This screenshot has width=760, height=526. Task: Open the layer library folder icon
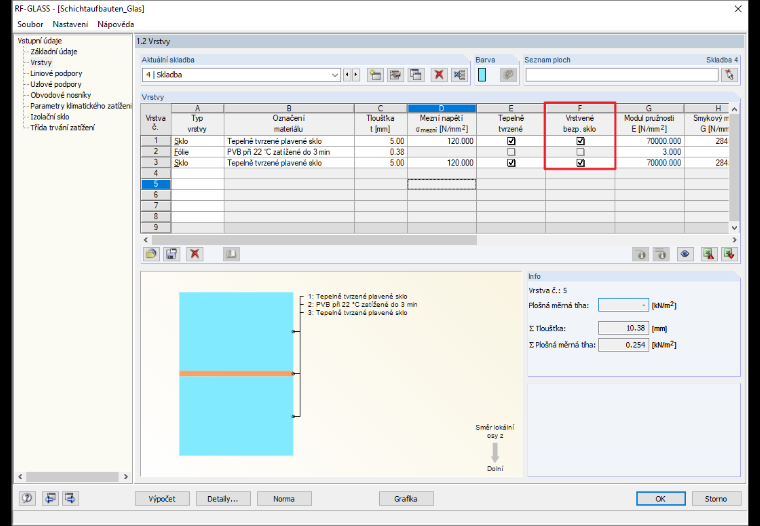click(151, 254)
